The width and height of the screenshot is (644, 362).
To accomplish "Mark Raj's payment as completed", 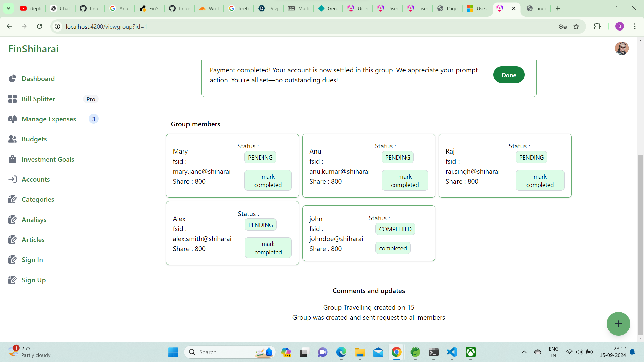I will pos(540,181).
